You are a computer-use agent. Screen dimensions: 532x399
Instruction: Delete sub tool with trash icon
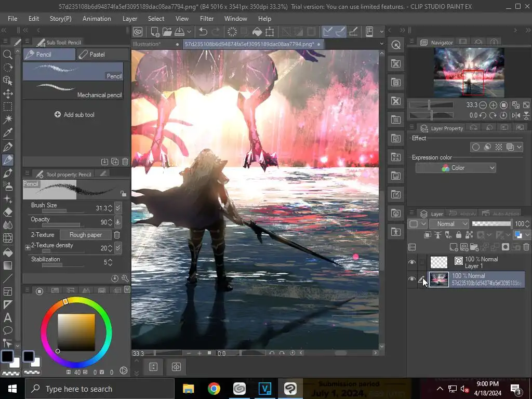click(125, 162)
